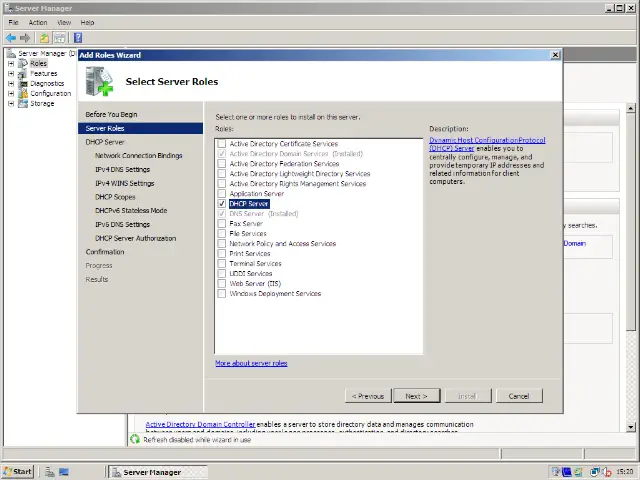Click the Next button in the wizard
640x480 pixels.
click(x=416, y=396)
